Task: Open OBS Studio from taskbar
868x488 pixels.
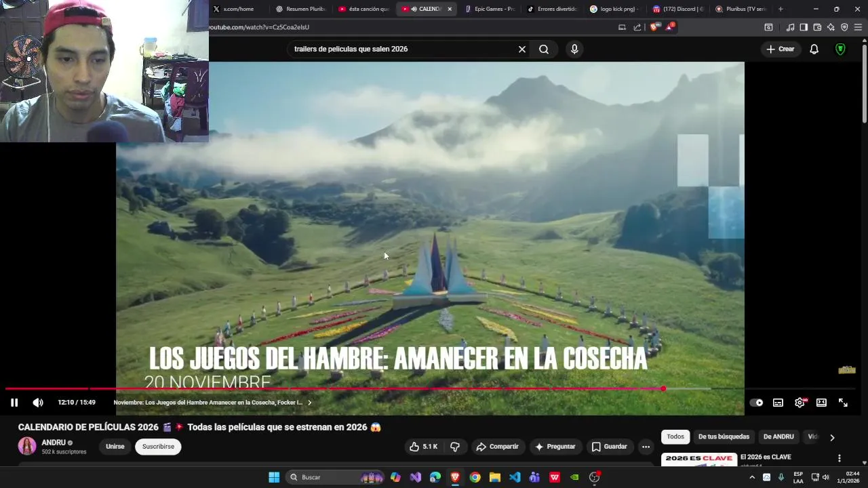Action: (594, 477)
